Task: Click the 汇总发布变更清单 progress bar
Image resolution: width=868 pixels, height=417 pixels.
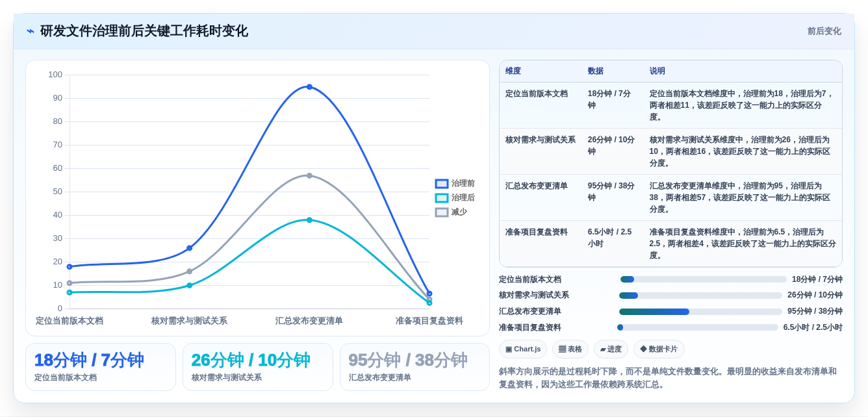Action: pos(700,312)
